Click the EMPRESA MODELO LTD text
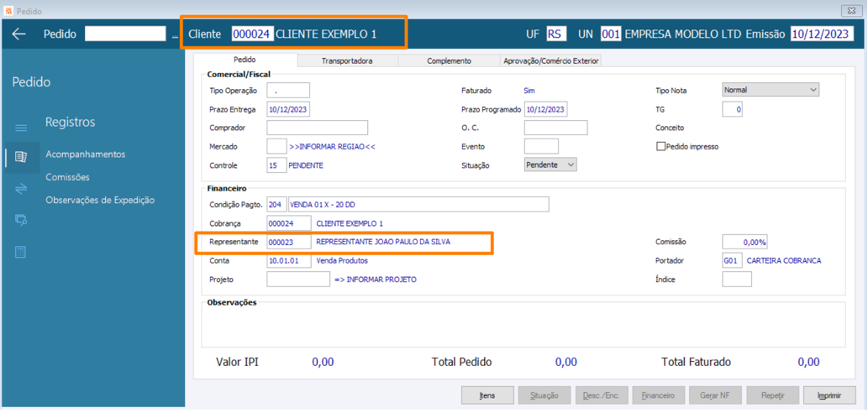868x413 pixels. pyautogui.click(x=683, y=34)
